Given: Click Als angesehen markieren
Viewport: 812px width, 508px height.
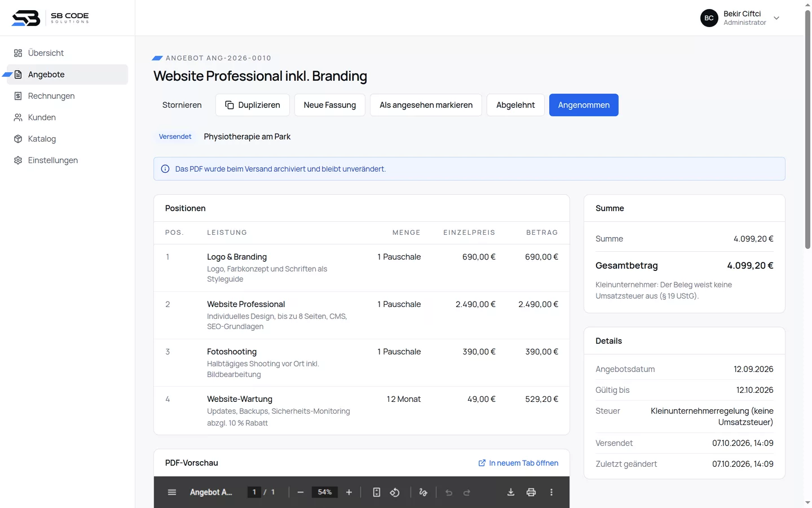Looking at the screenshot, I should (426, 105).
